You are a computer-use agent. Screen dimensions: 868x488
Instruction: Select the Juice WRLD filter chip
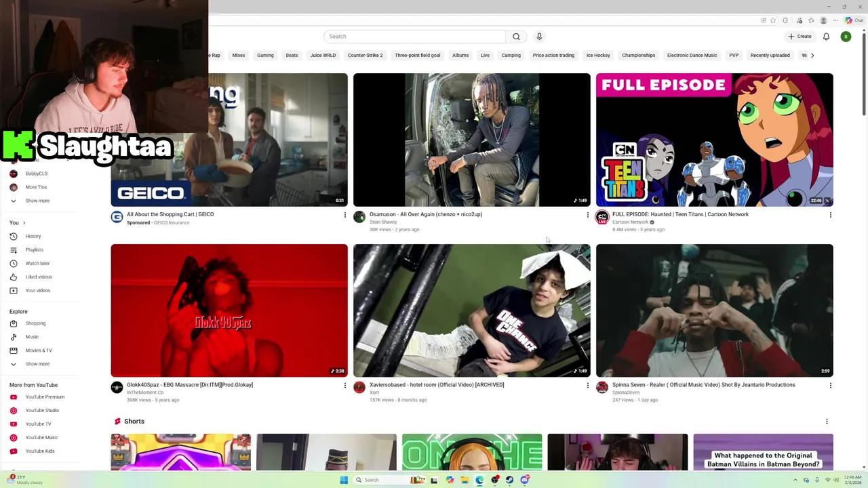323,56
